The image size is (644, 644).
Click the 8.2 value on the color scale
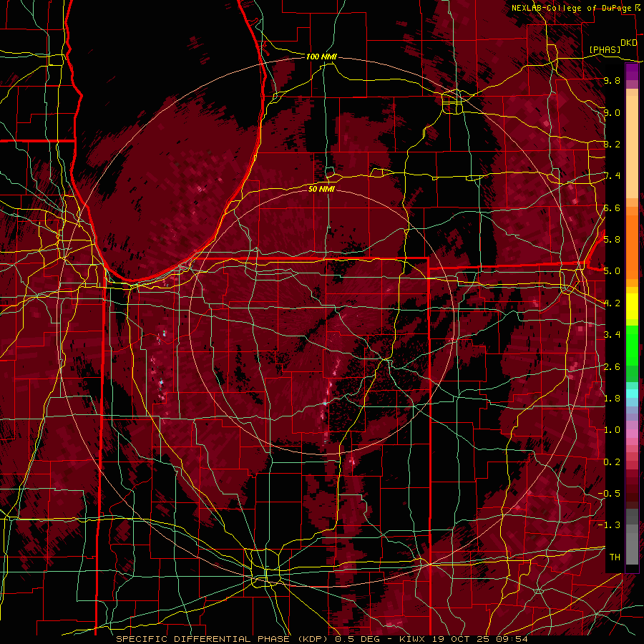(x=612, y=144)
